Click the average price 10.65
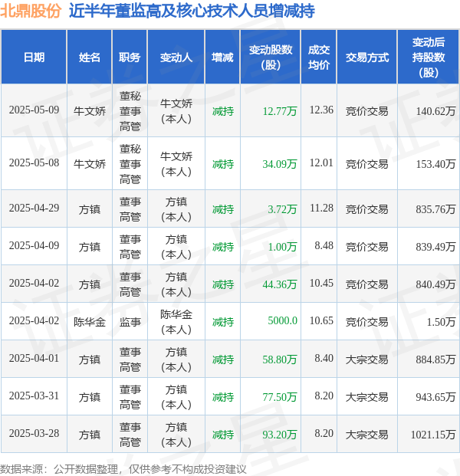This screenshot has height=476, width=460. point(321,320)
